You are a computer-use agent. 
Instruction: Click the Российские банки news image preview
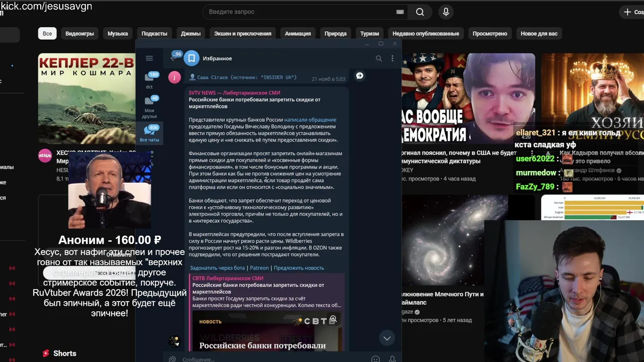coord(267,332)
